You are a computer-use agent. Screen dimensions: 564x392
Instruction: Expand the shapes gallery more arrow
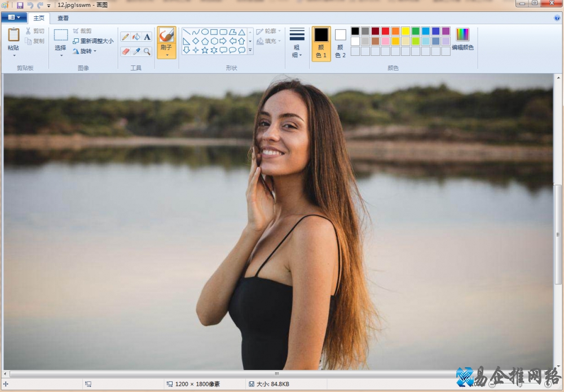250,51
